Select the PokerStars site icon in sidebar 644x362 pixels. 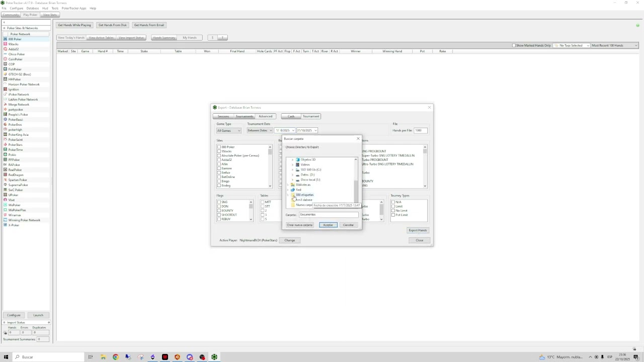tap(5, 145)
